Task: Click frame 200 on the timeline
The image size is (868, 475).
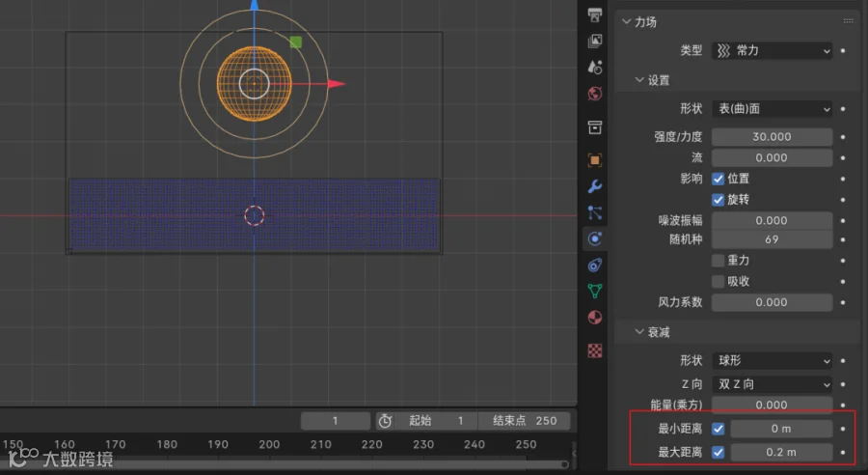Action: pos(269,444)
